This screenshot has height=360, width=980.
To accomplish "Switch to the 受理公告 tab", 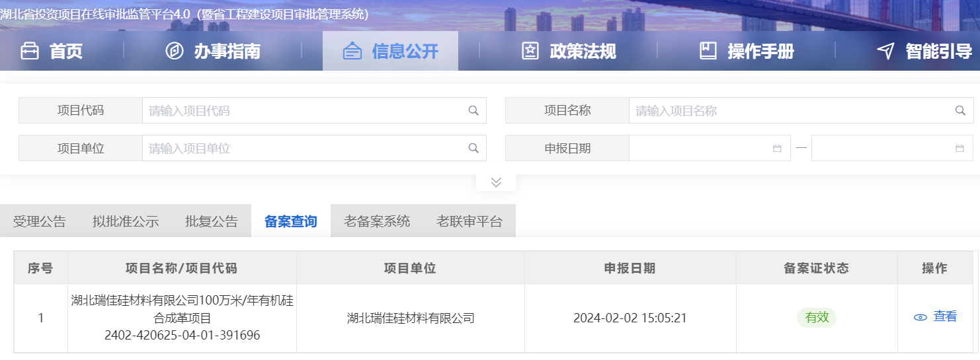I will (x=40, y=221).
